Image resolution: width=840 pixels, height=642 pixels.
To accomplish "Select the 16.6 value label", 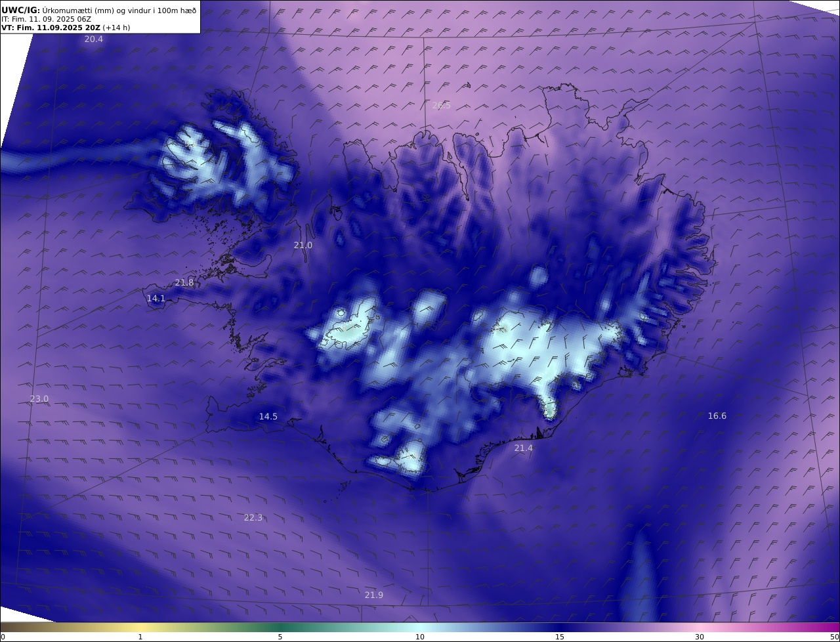I will click(x=717, y=416).
